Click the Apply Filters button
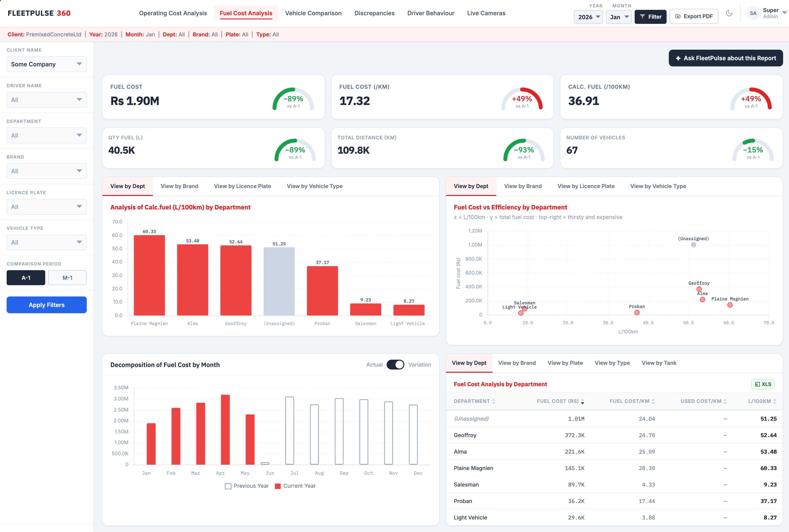The image size is (789, 532). (x=46, y=305)
